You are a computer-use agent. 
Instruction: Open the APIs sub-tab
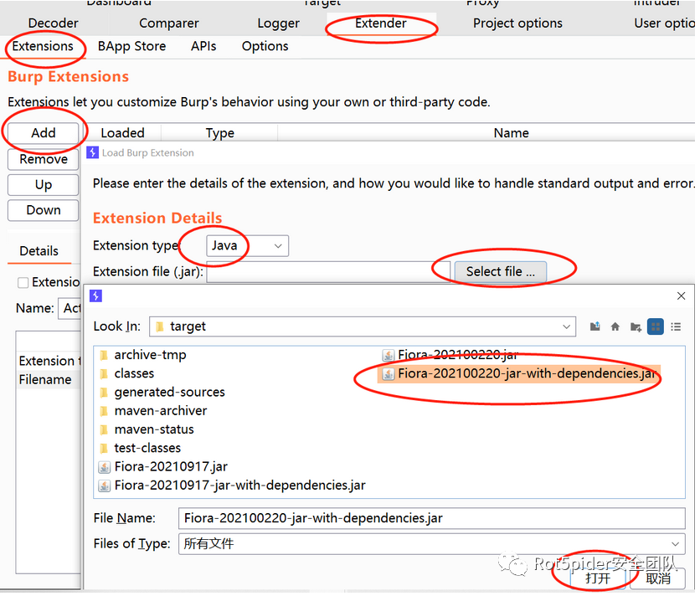tap(203, 46)
